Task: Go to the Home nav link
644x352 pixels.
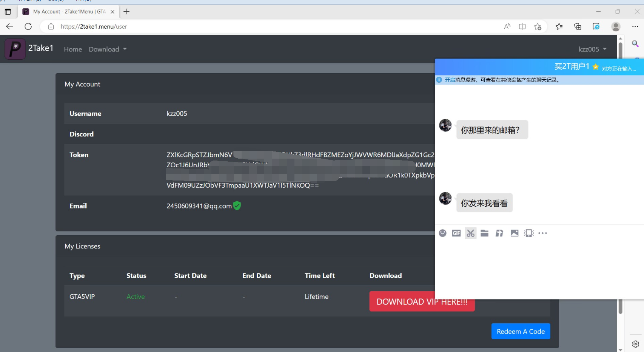Action: pyautogui.click(x=73, y=49)
